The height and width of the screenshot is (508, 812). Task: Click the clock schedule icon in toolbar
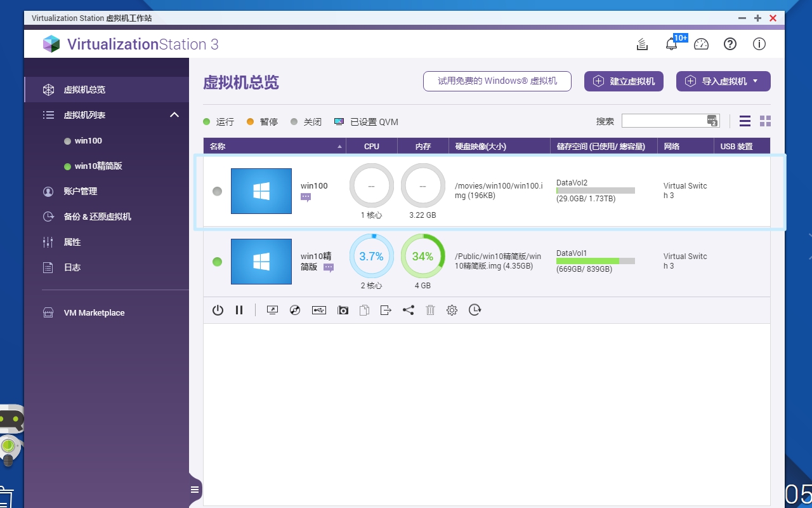tap(475, 310)
